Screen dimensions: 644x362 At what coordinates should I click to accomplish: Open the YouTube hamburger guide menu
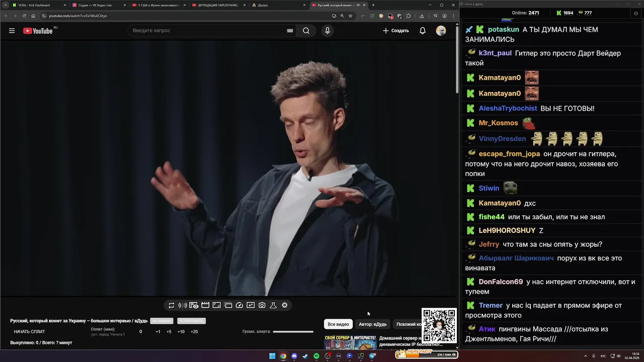pos(12,31)
